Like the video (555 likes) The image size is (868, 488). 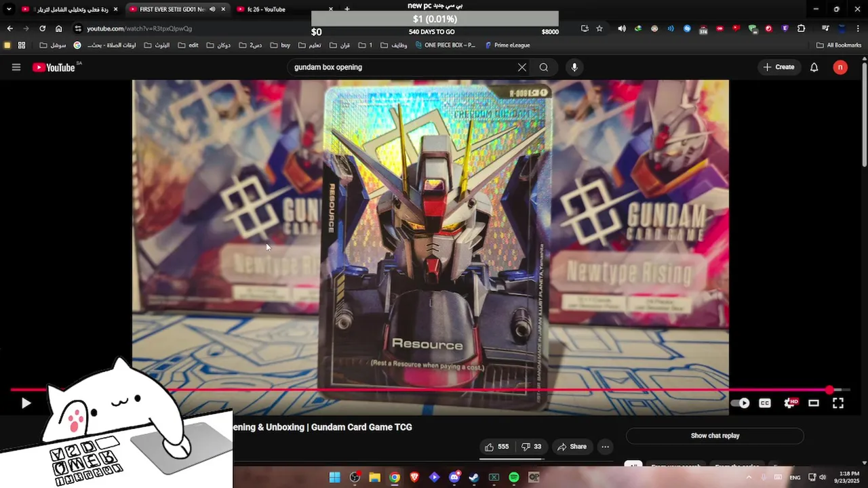496,447
